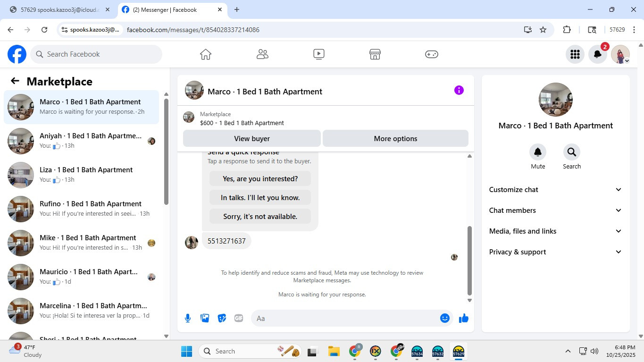Click the address bar URL
Screen dimensions: 644x362
point(193,30)
